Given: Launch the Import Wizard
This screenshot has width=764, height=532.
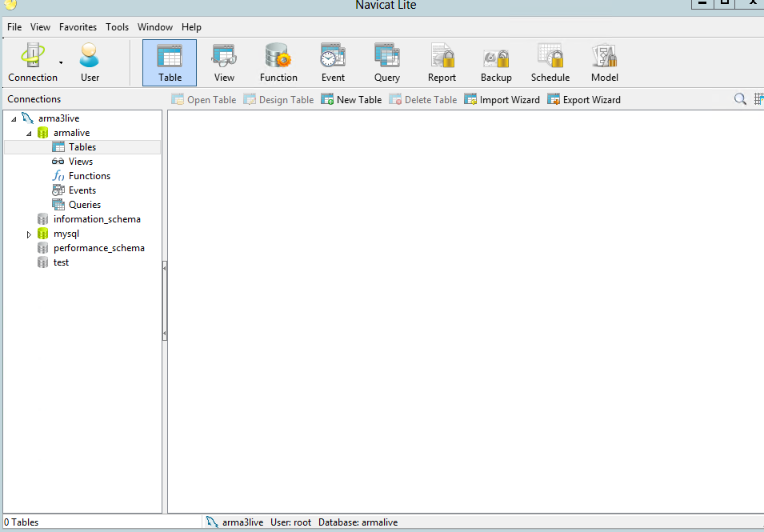Looking at the screenshot, I should click(502, 100).
